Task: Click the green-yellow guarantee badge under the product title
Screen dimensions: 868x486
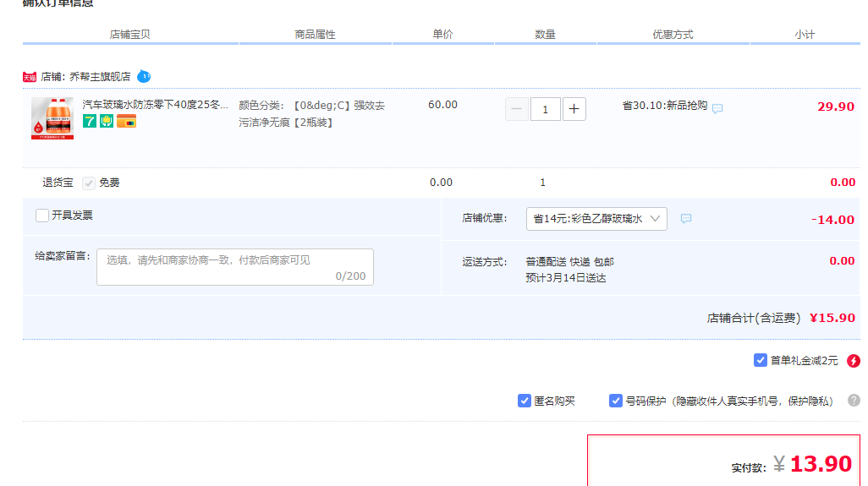Action: click(106, 122)
